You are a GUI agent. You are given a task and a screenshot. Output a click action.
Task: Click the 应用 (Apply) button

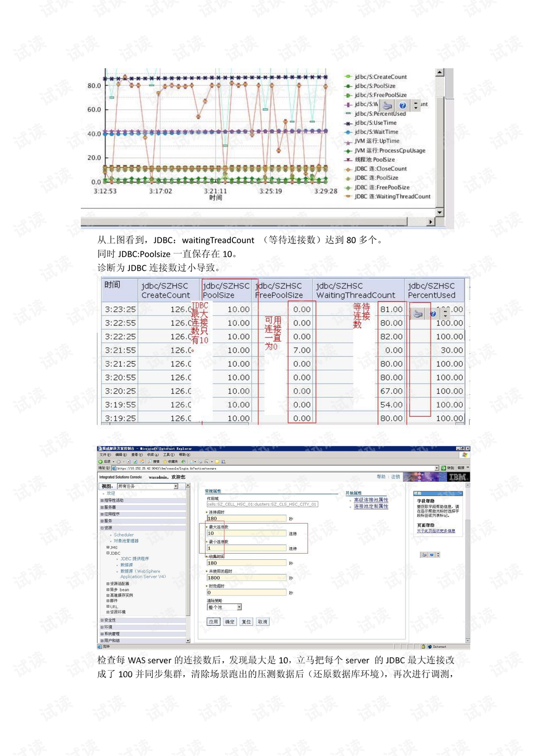point(213,622)
